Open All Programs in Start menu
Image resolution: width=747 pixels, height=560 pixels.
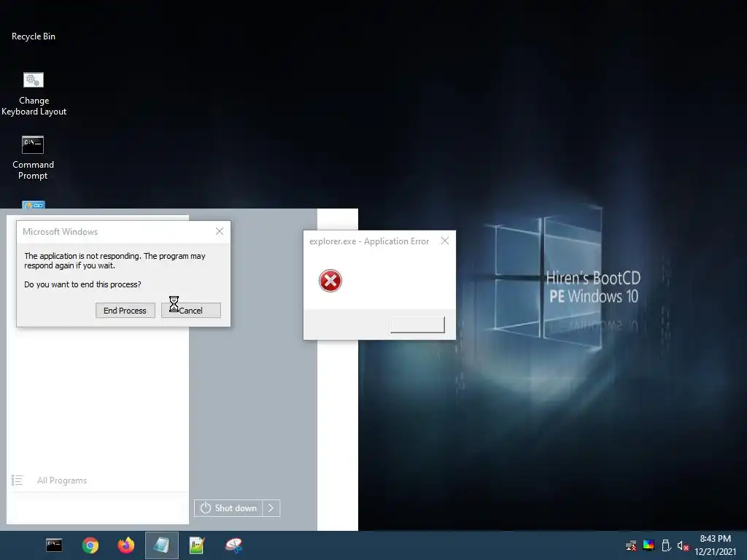point(62,481)
